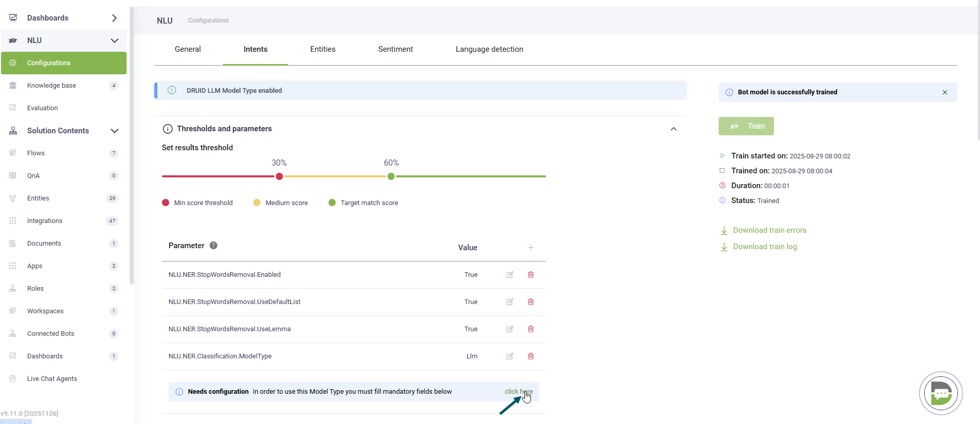Expand the Dashboards sidebar menu

point(114,18)
